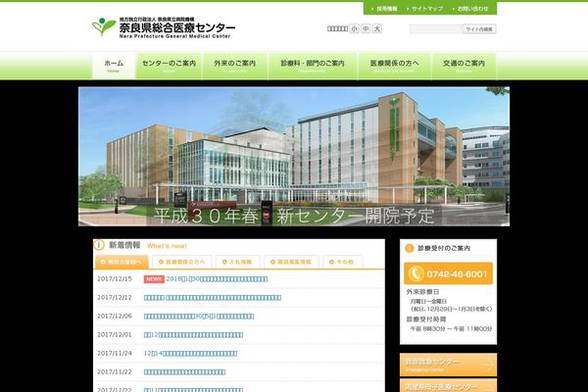Screen dimensions: 588x392
Task: Click the 外来診療日 label in sidebar
Action: tap(422, 291)
